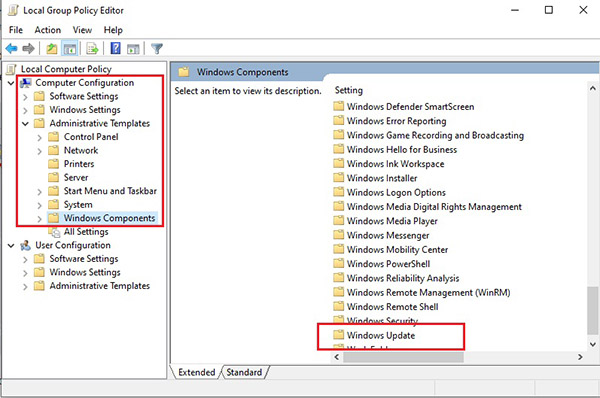Click the Computer Configuration computer icon
The image size is (600, 398).
(x=26, y=83)
